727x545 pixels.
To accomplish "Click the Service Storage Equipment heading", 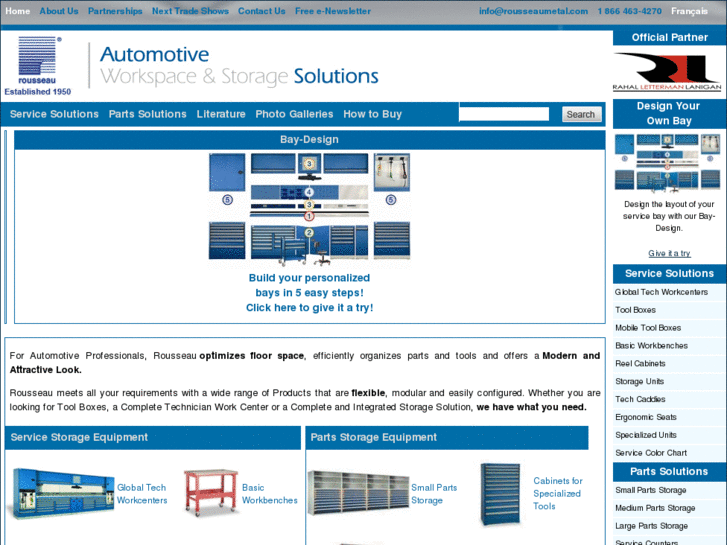I will (x=79, y=437).
